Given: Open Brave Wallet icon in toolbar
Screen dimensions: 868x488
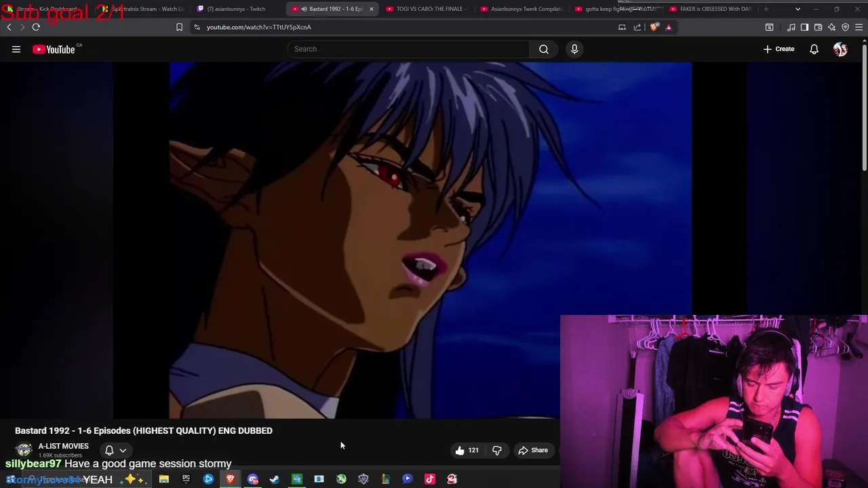Looking at the screenshot, I should tap(818, 27).
